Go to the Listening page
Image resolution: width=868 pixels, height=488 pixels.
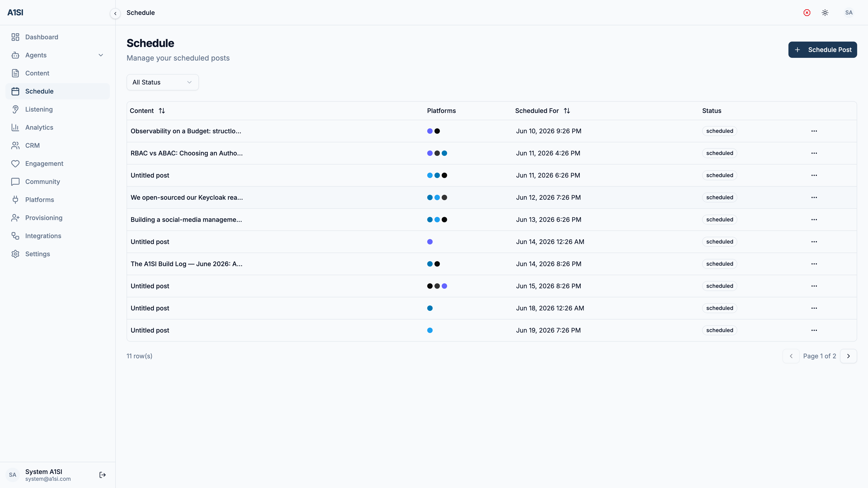click(58, 109)
